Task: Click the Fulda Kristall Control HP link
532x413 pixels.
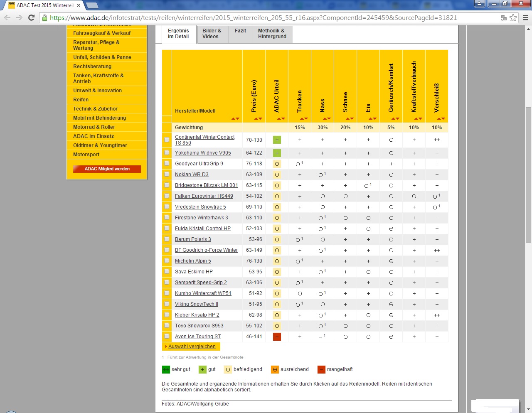Action: tap(203, 229)
